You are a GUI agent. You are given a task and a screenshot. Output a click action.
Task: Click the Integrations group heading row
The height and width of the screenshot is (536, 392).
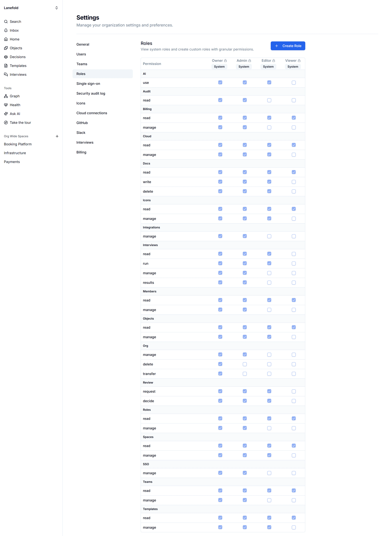(223, 227)
